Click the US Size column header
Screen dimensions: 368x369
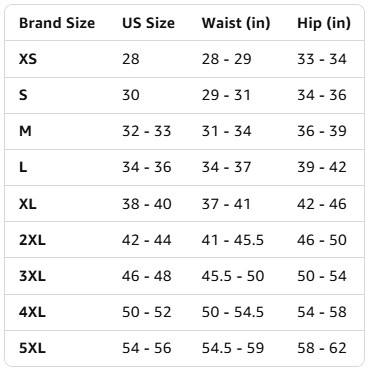click(148, 23)
